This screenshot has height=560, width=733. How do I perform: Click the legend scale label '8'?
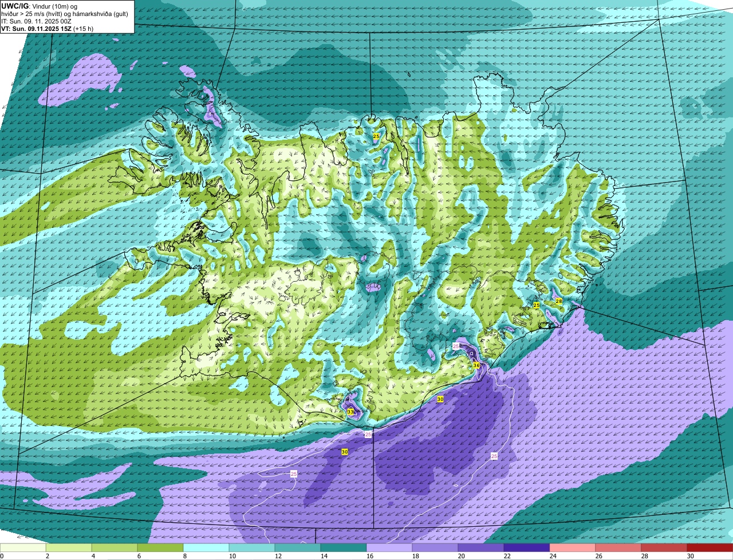(184, 556)
